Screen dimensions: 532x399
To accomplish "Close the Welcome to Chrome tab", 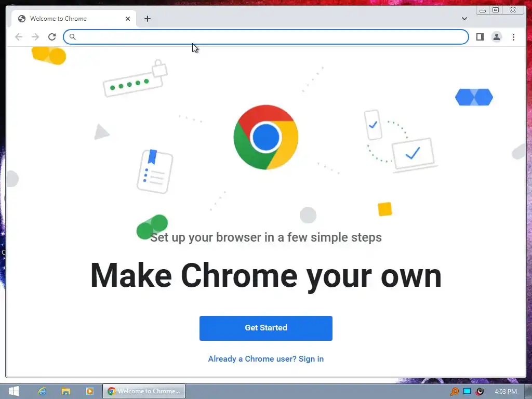I will 128,19.
